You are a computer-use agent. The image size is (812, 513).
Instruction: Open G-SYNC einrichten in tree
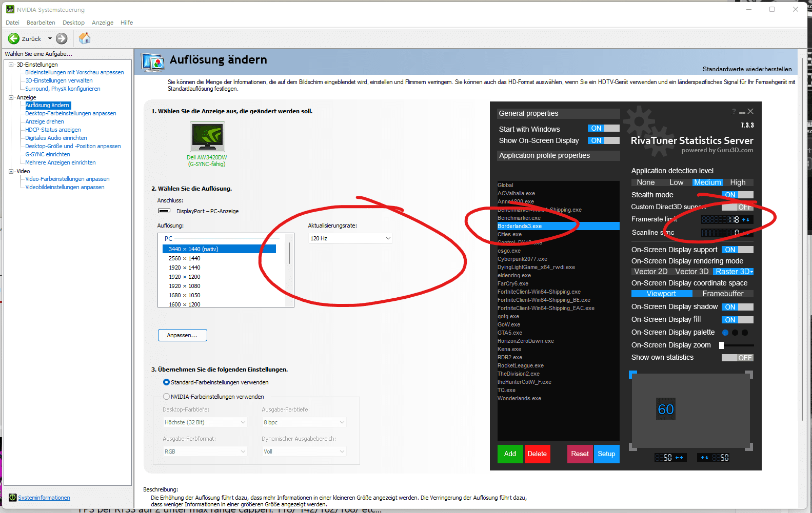point(48,154)
